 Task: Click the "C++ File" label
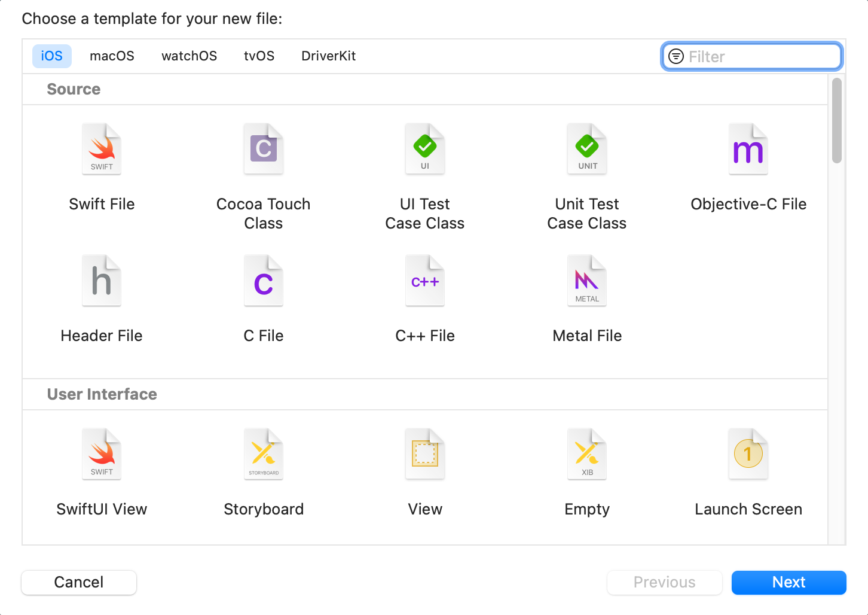[425, 336]
